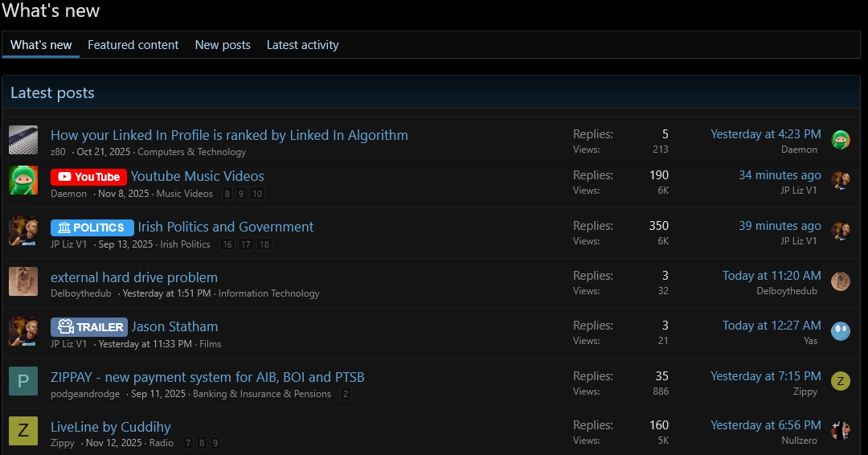The height and width of the screenshot is (455, 868).
Task: Click the olive 'Z' avatar beside LiveLine thread
Action: (x=23, y=431)
